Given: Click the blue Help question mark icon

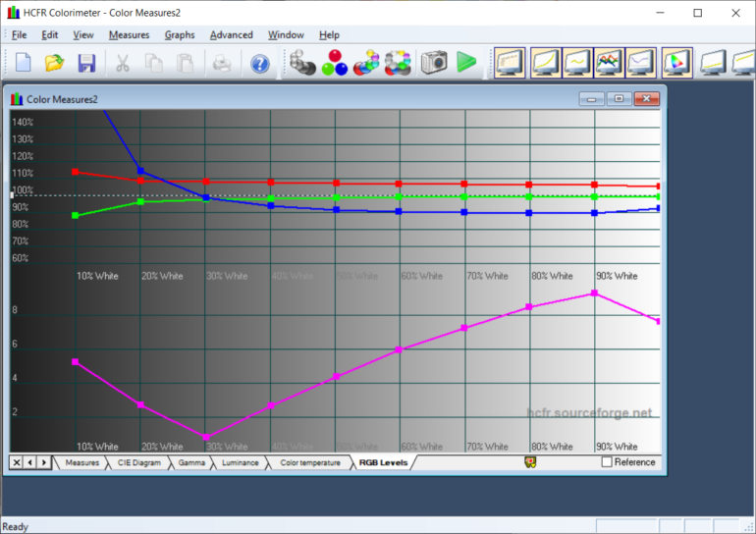Looking at the screenshot, I should [x=259, y=63].
